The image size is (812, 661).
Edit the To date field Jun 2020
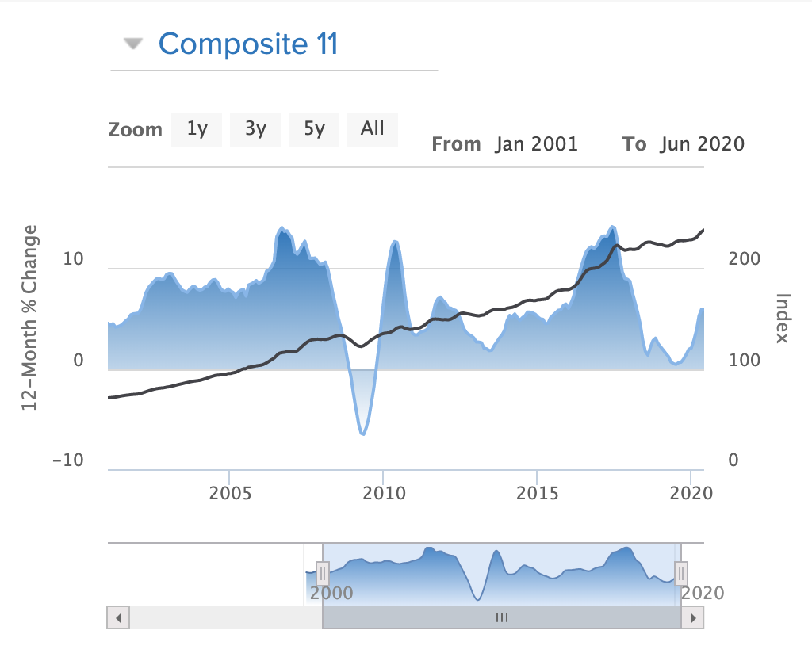point(702,143)
